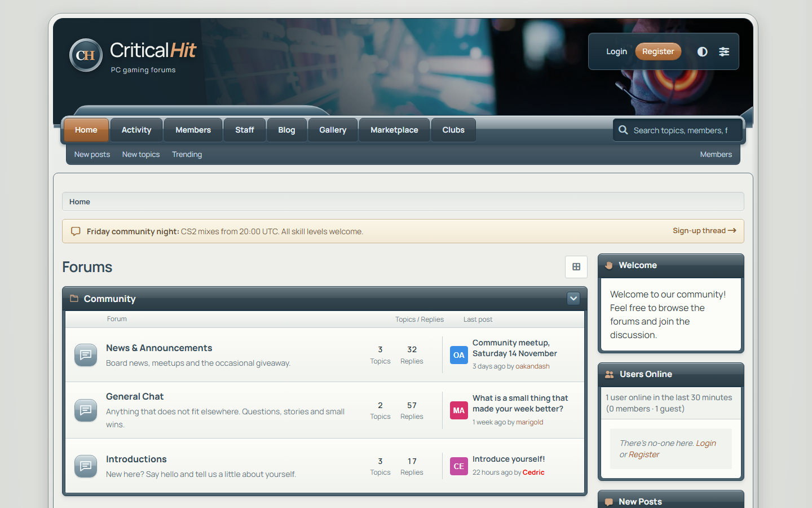Click General Chat forum icon
The width and height of the screenshot is (812, 508).
pyautogui.click(x=86, y=410)
